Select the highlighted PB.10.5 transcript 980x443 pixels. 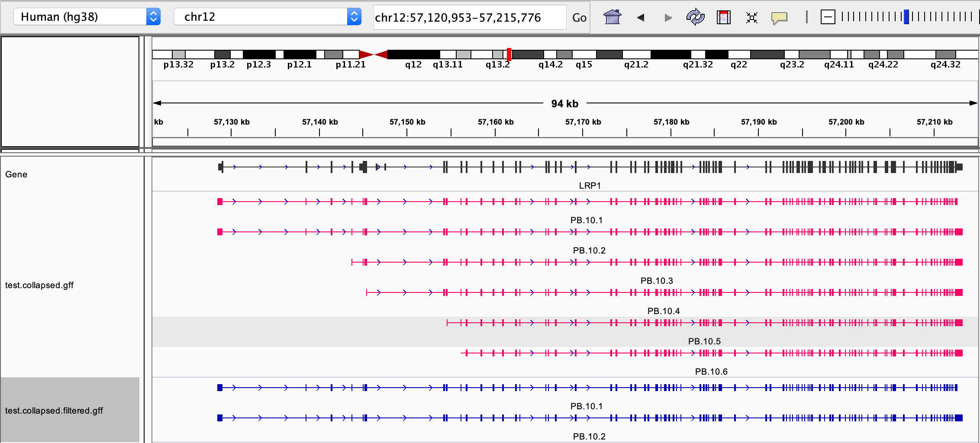tap(606, 322)
